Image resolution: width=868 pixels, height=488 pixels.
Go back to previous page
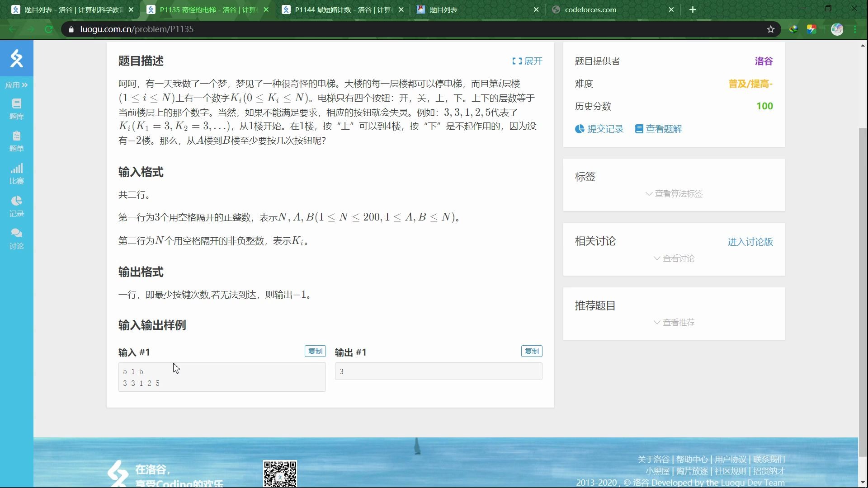pos(12,29)
